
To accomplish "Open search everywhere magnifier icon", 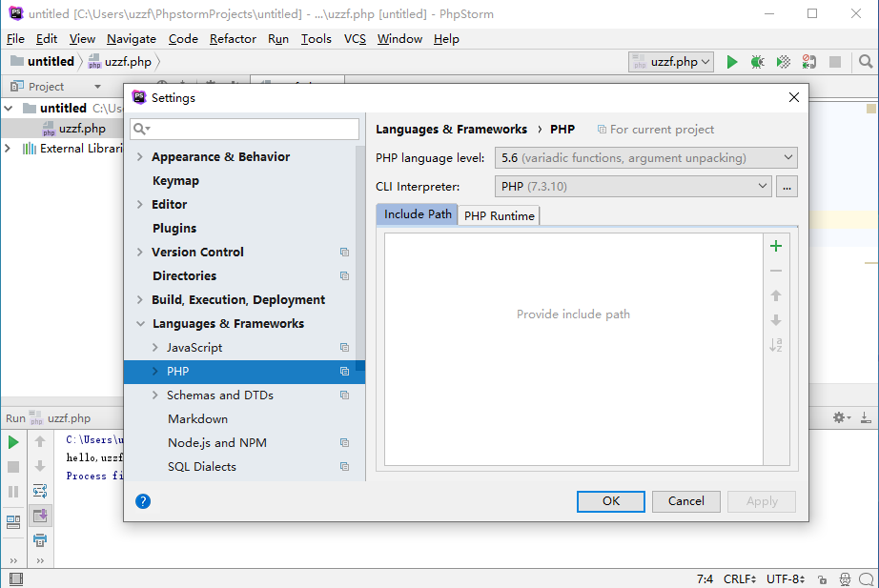I will tap(866, 62).
